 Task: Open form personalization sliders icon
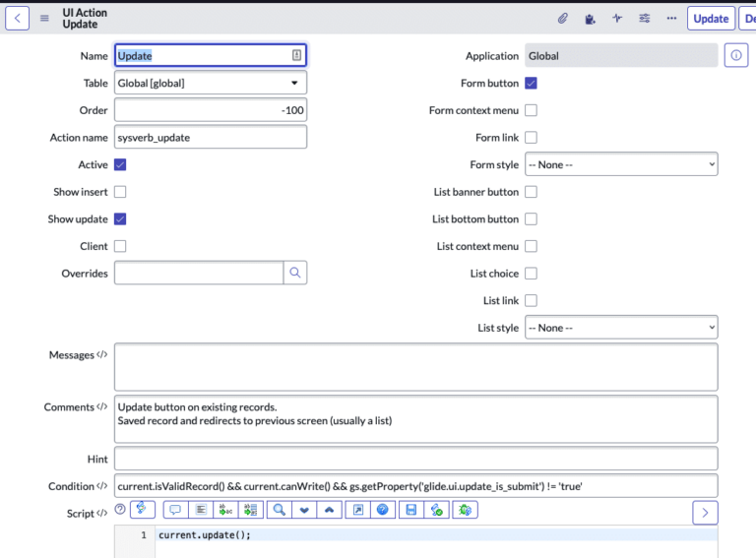[x=644, y=19]
